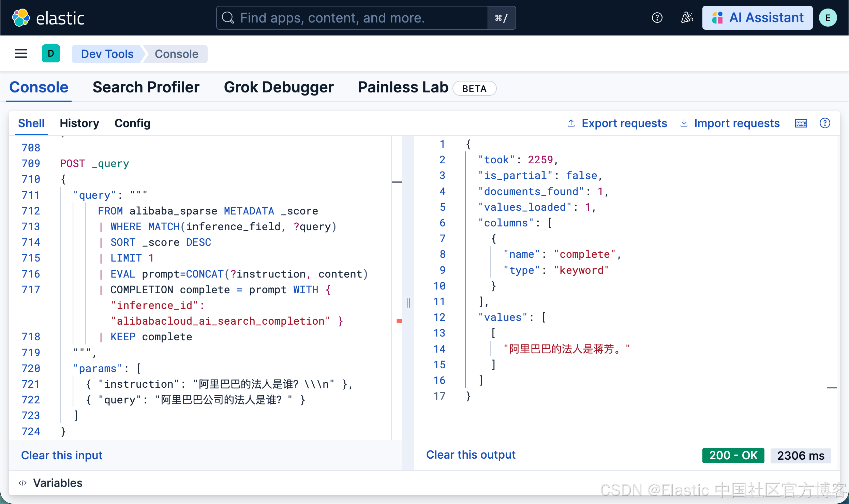Click the console help question icon
This screenshot has height=504, width=849.
[825, 123]
